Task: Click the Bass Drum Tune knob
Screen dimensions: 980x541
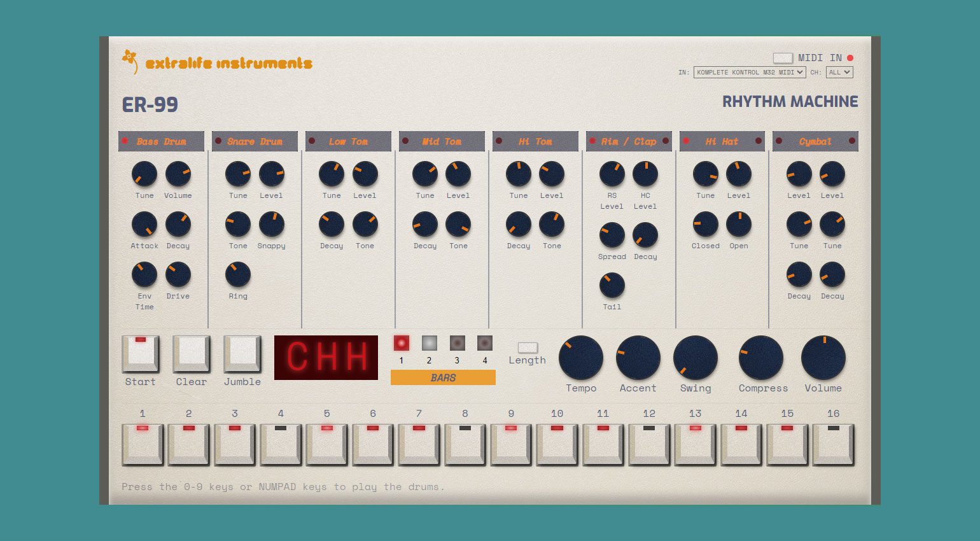Action: tap(144, 174)
